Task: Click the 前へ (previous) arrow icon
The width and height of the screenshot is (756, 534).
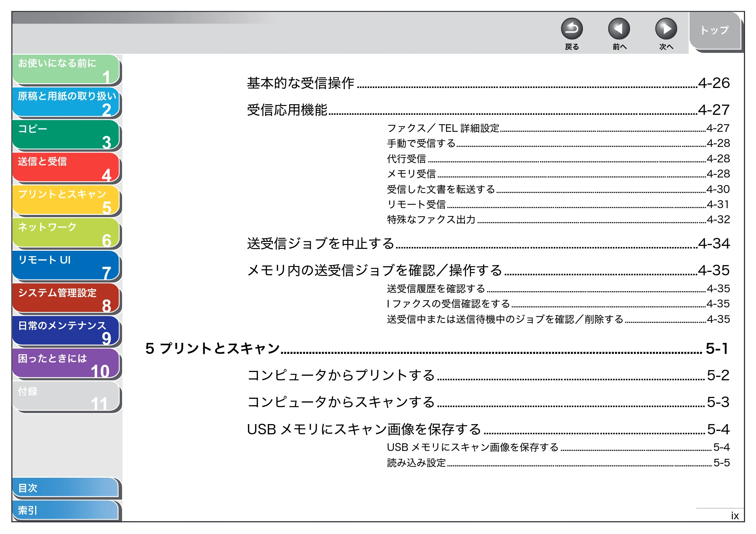Action: pyautogui.click(x=619, y=29)
